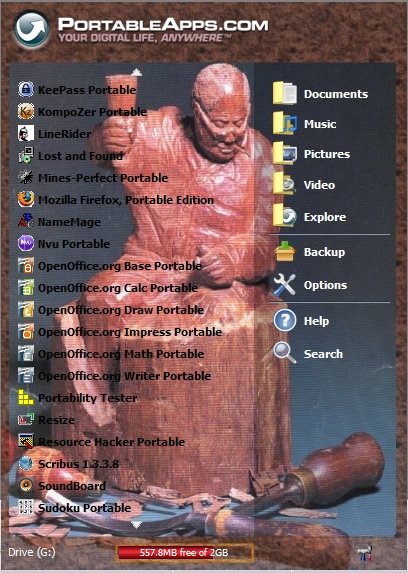
Task: Click the Sudoku Portable grid icon
Action: [x=26, y=508]
